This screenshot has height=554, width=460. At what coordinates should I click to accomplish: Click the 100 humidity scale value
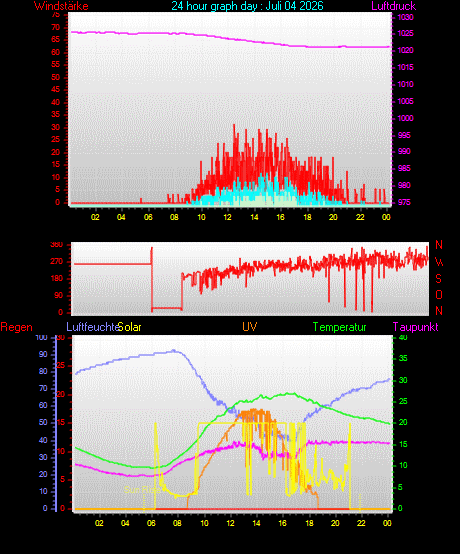point(41,337)
